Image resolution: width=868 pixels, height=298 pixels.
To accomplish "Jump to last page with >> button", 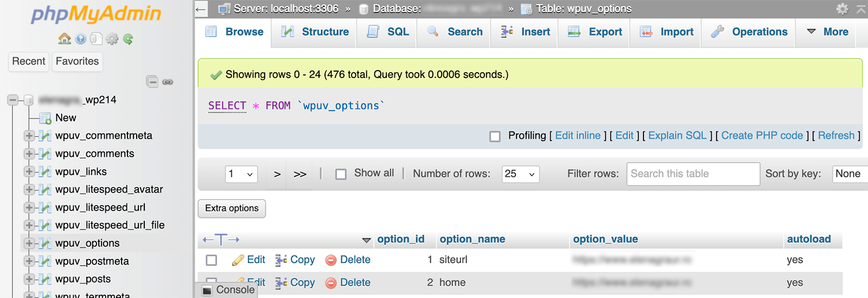I will [300, 174].
